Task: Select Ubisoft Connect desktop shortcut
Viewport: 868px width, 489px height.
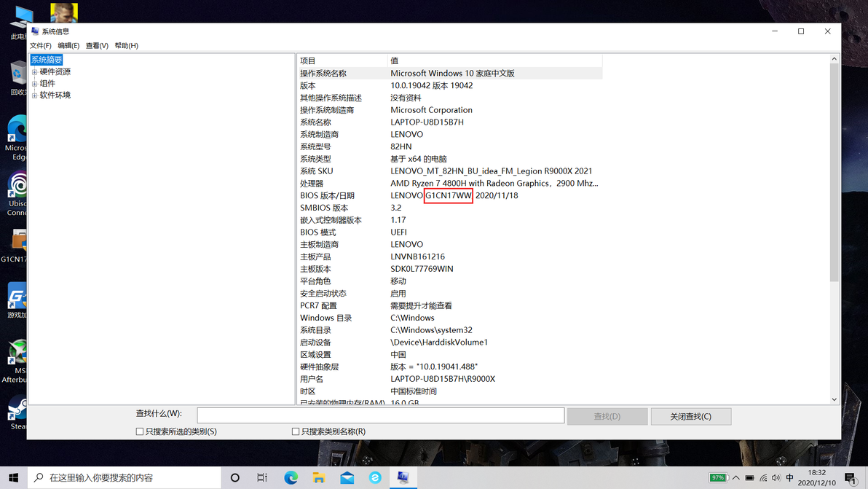Action: 17,194
